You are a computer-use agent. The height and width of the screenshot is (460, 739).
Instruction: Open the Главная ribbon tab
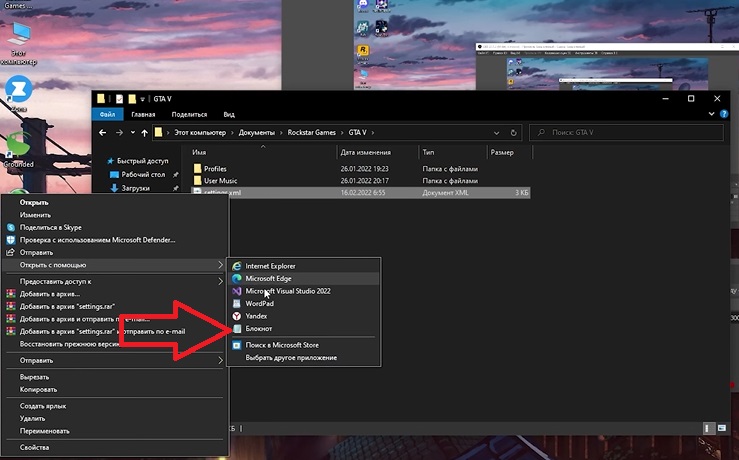pyautogui.click(x=143, y=115)
